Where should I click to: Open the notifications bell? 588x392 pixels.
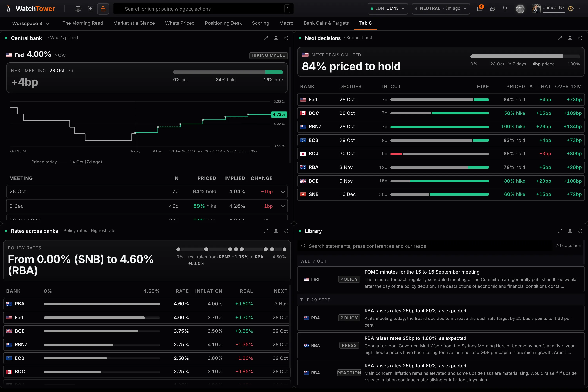coord(505,9)
